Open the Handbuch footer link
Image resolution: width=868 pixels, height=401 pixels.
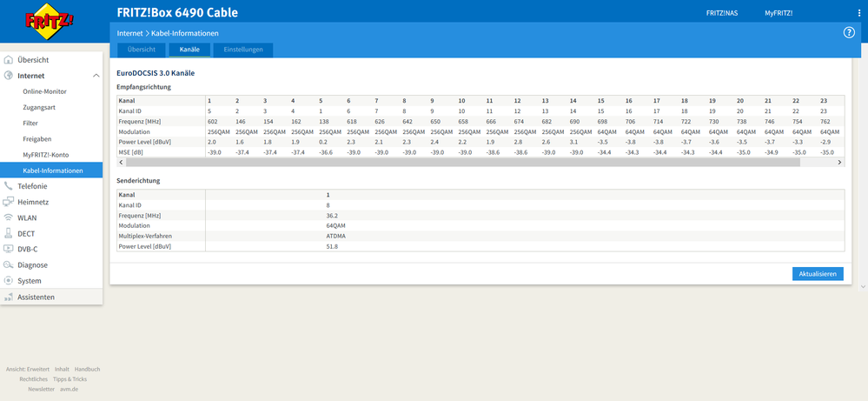[x=88, y=369]
